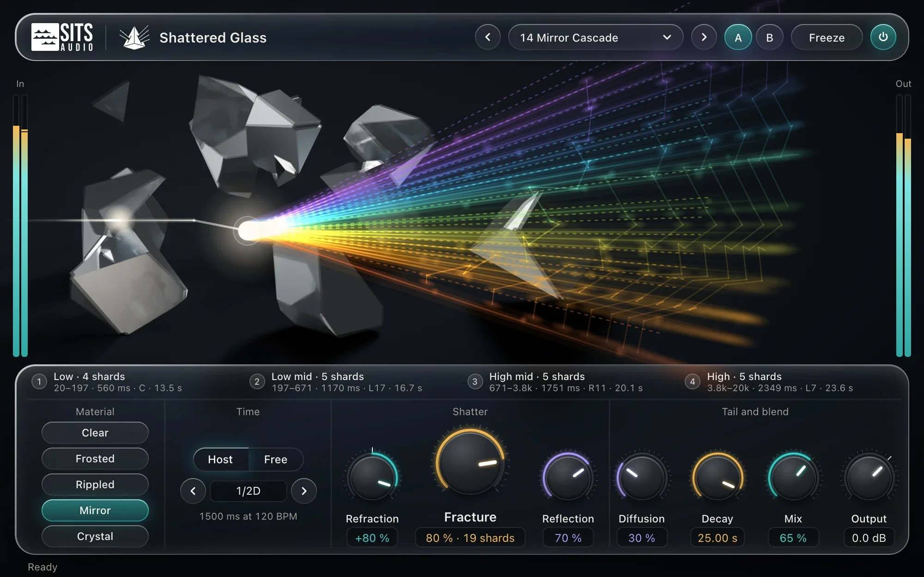Switch to B state slot
This screenshot has width=924, height=577.
(769, 37)
